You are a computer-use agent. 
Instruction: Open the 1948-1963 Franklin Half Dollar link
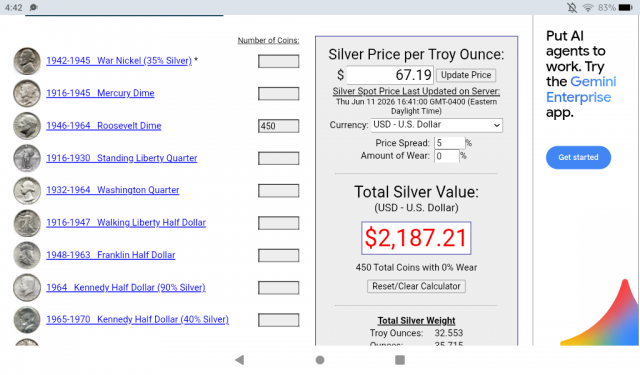[111, 255]
